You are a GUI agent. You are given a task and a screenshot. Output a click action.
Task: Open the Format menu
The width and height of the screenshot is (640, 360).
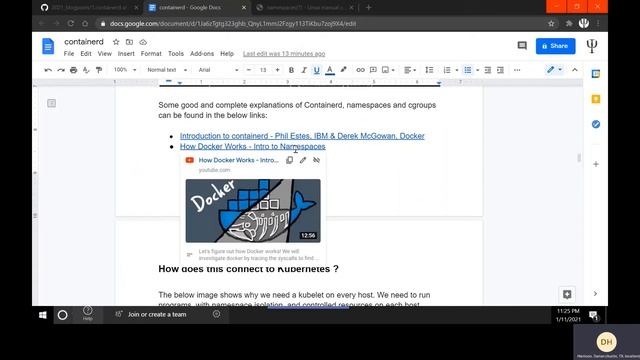click(x=151, y=53)
